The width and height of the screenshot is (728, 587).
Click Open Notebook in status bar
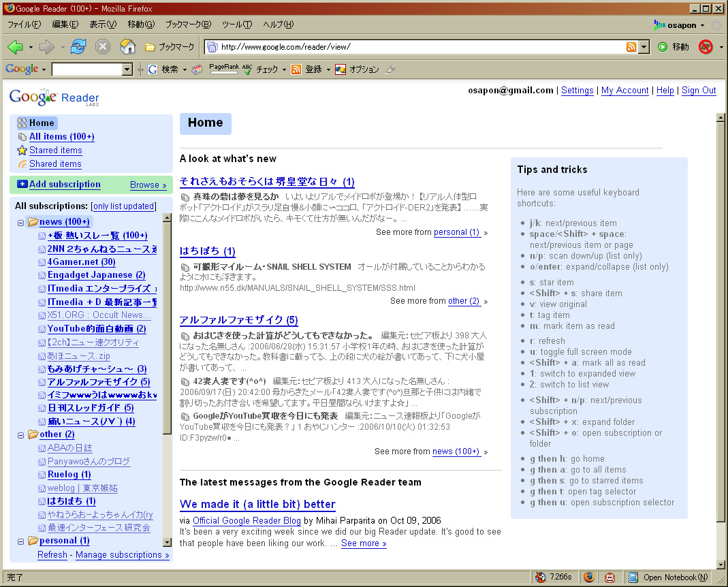[x=667, y=577]
